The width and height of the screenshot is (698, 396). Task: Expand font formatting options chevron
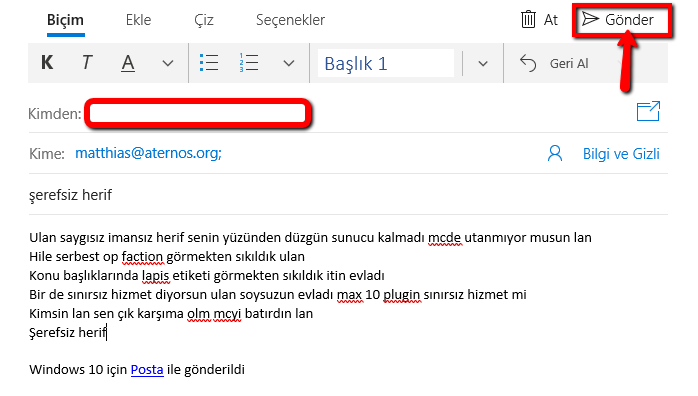pos(167,64)
